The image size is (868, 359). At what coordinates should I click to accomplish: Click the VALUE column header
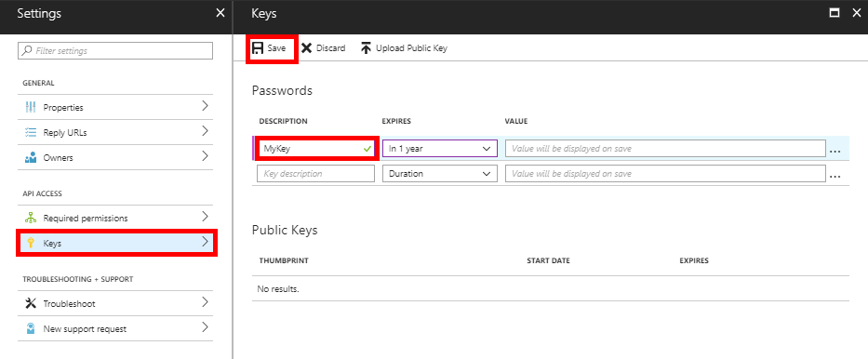pyautogui.click(x=516, y=121)
